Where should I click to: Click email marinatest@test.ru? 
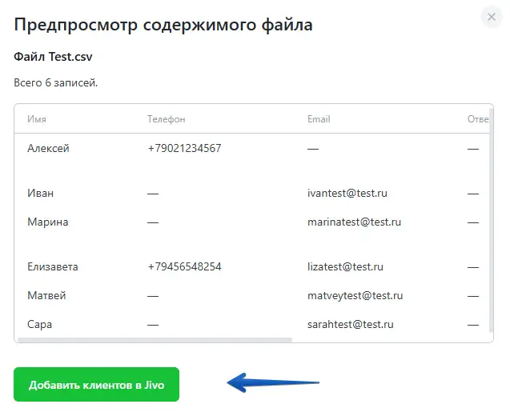[354, 222]
